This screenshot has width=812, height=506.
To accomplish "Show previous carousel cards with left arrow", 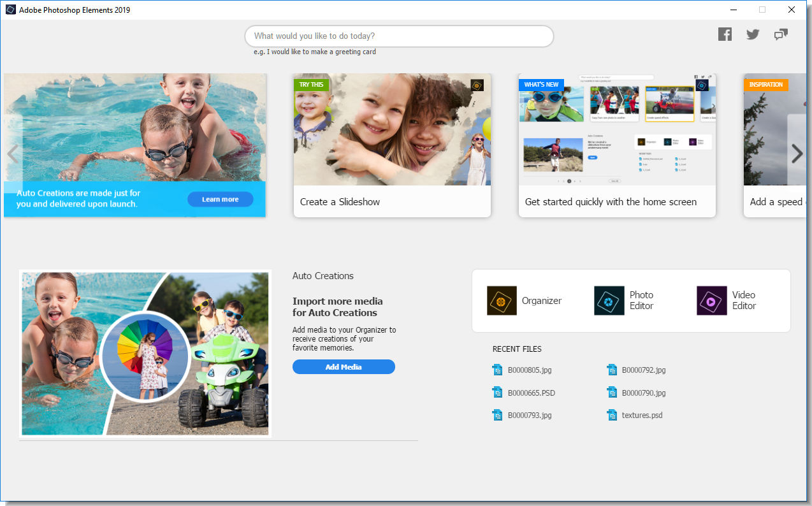I will (13, 153).
